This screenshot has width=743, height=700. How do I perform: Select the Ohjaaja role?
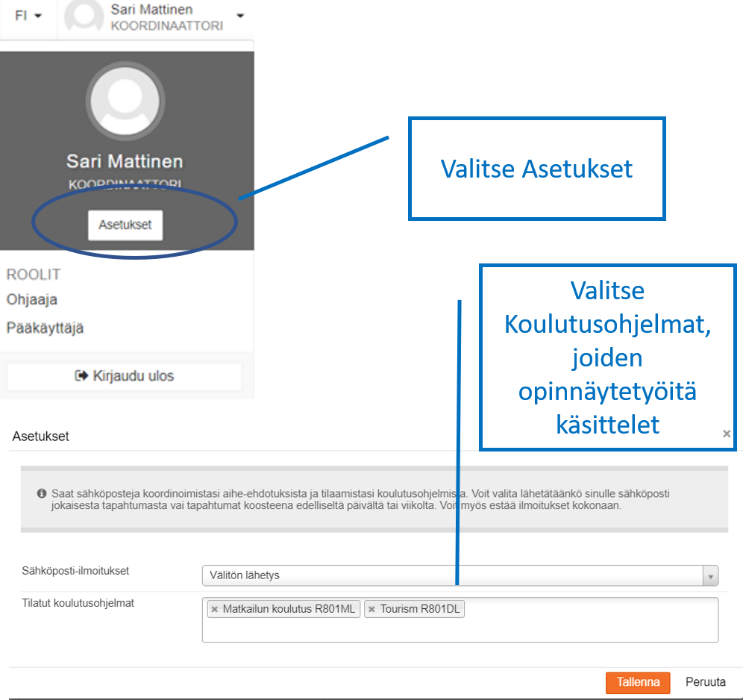click(x=32, y=300)
